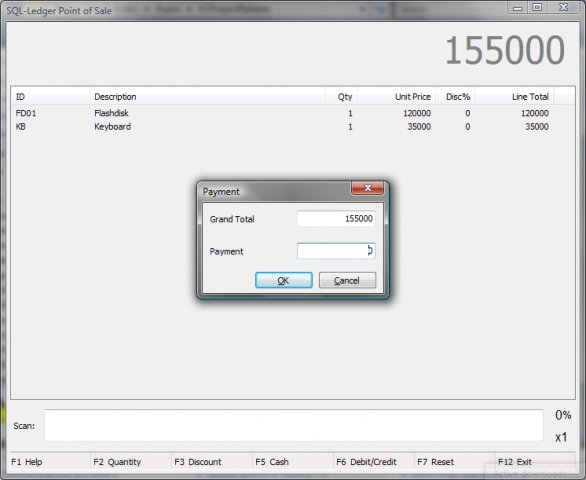586x480 pixels.
Task: Trigger F7 Reset in the bottom bar
Action: click(435, 462)
